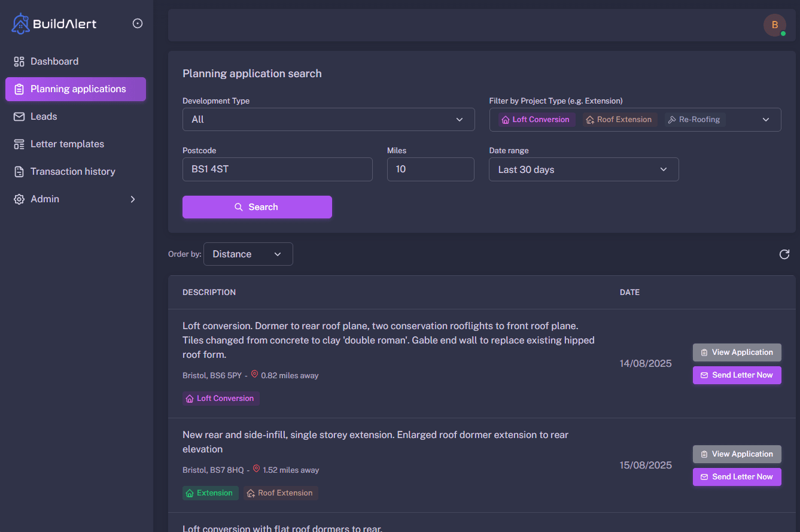The image size is (800, 532).
Task: Go to Dashboard in the sidebar
Action: [x=54, y=62]
